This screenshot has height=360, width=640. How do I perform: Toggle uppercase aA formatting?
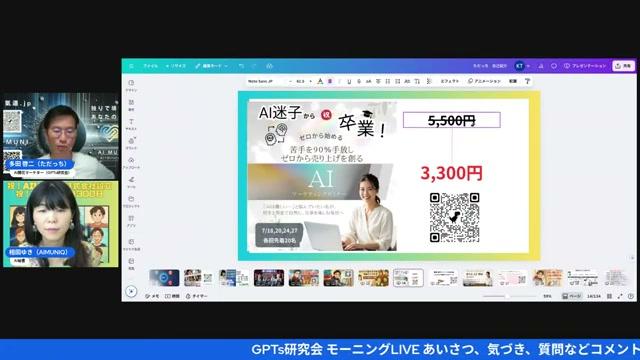[x=369, y=81]
